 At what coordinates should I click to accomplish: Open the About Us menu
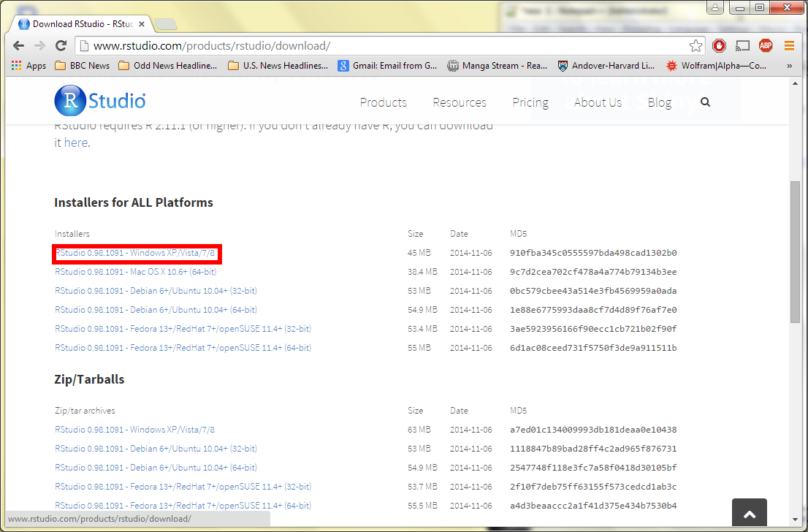point(598,102)
